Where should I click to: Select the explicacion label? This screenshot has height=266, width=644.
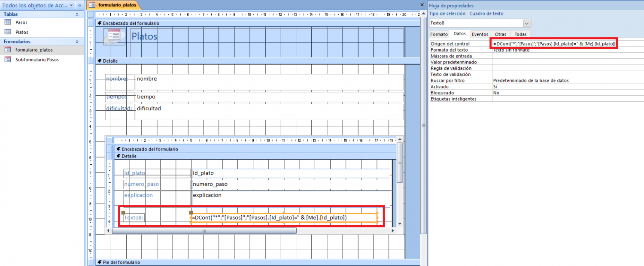pyautogui.click(x=157, y=199)
